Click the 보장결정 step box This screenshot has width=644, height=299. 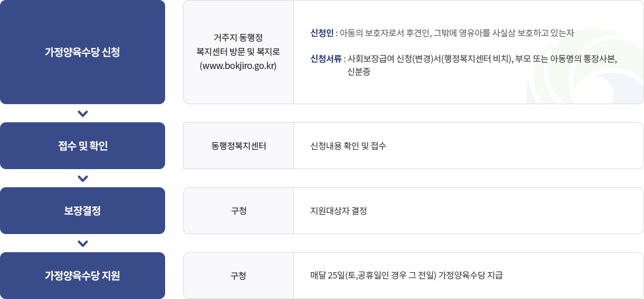83,211
